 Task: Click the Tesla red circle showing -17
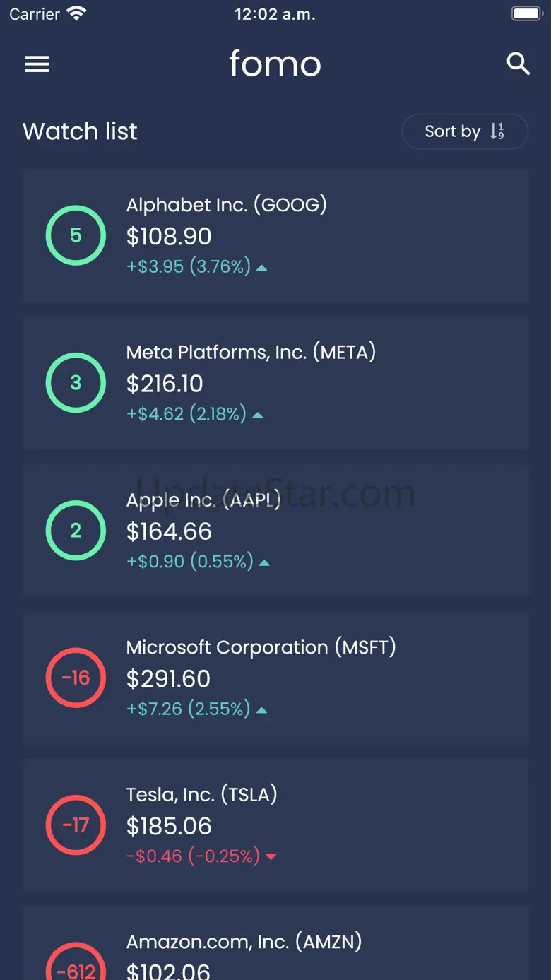click(76, 825)
